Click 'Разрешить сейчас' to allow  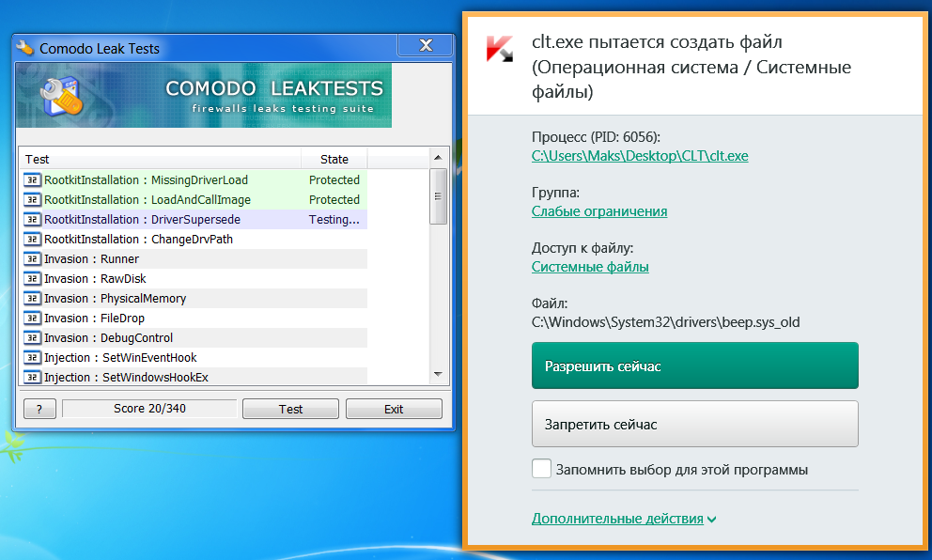pos(695,366)
